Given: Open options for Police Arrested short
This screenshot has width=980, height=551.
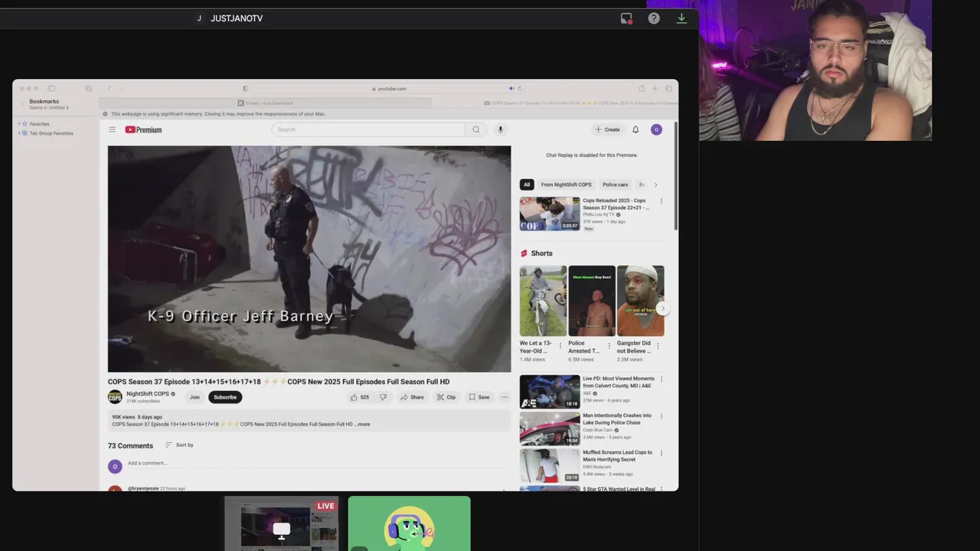Looking at the screenshot, I should [609, 346].
